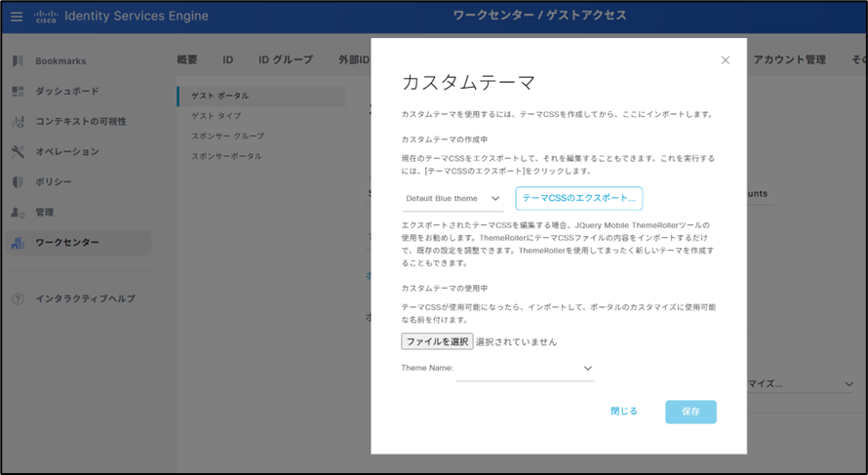Expand the dropdown behind the dialog at right
The width and height of the screenshot is (868, 475).
coord(848,385)
